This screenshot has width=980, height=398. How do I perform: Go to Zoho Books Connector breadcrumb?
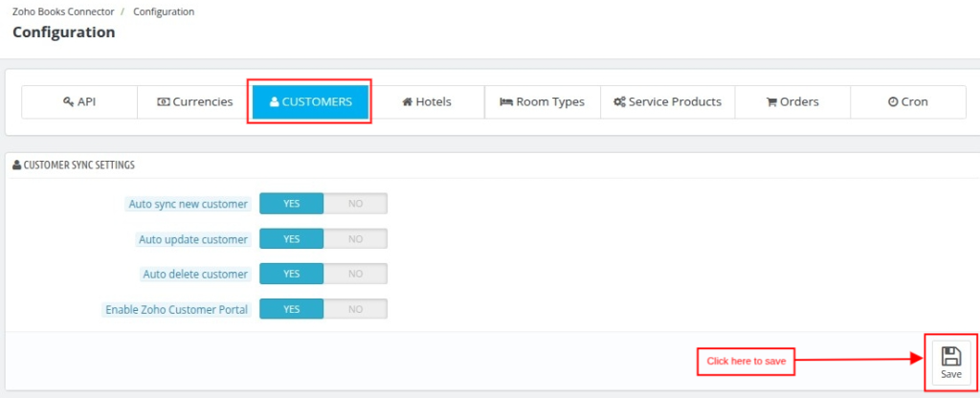pyautogui.click(x=63, y=11)
